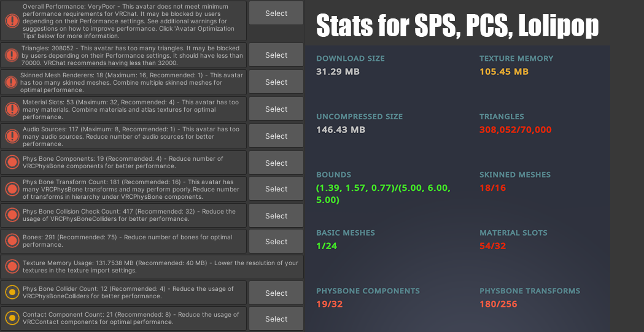Click the green bounds value (1.39, 1.57, 0.77)

pyautogui.click(x=383, y=194)
